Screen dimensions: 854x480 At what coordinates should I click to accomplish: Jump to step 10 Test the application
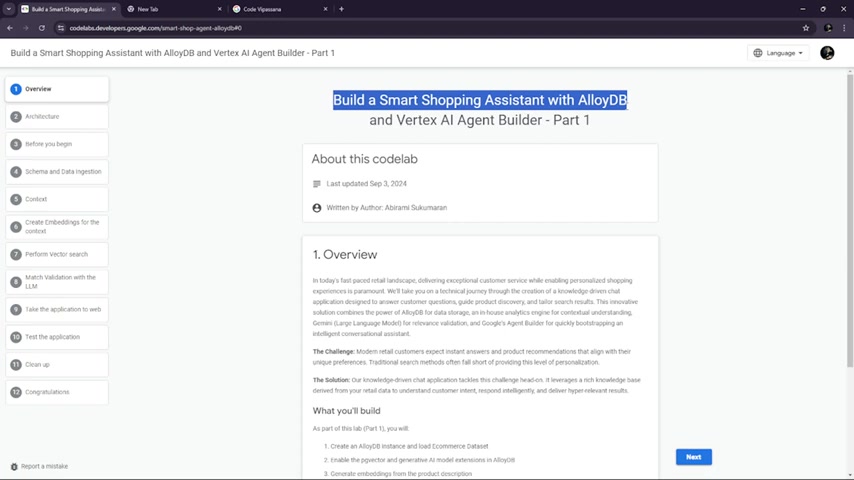57,337
